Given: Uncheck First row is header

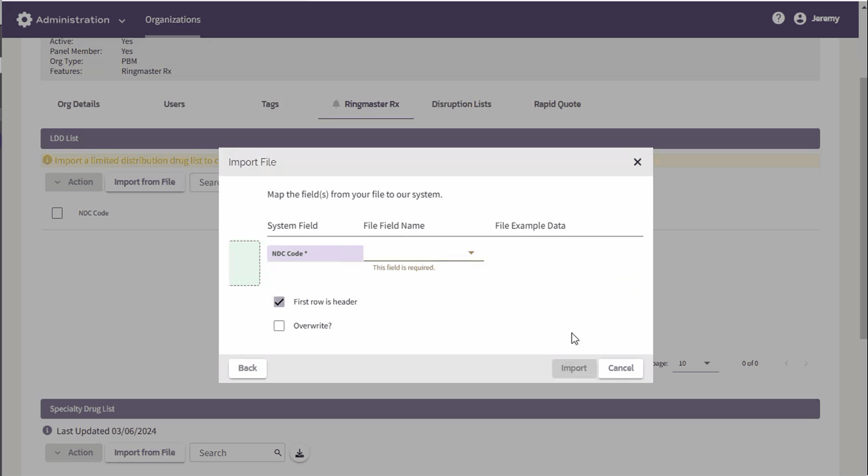Looking at the screenshot, I should point(279,302).
